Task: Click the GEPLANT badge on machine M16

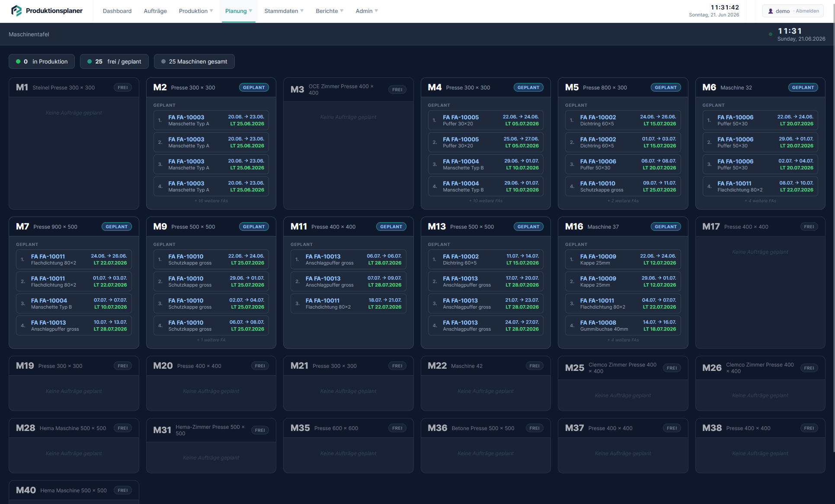Action: (x=665, y=226)
